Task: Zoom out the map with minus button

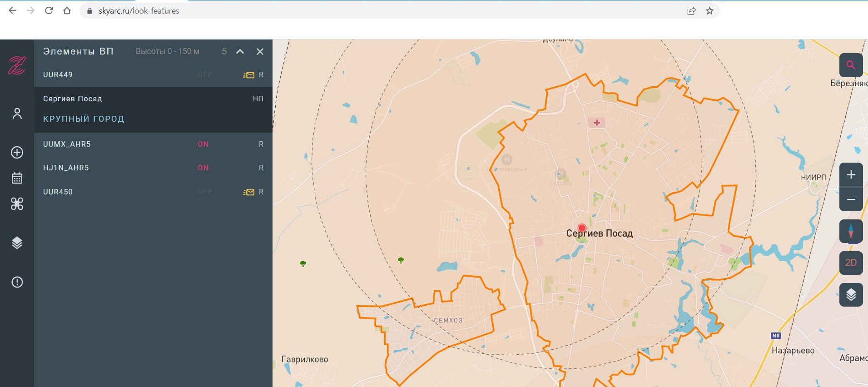Action: click(x=851, y=199)
